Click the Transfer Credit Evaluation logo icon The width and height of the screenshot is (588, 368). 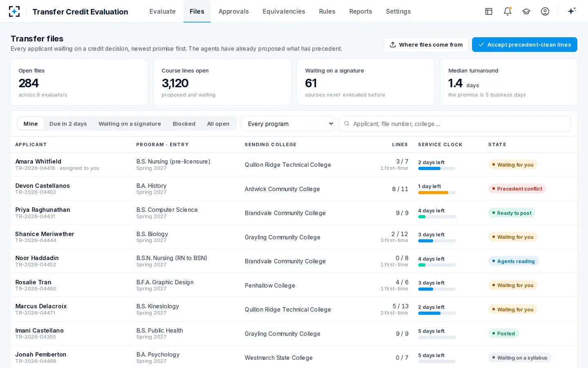pyautogui.click(x=14, y=11)
